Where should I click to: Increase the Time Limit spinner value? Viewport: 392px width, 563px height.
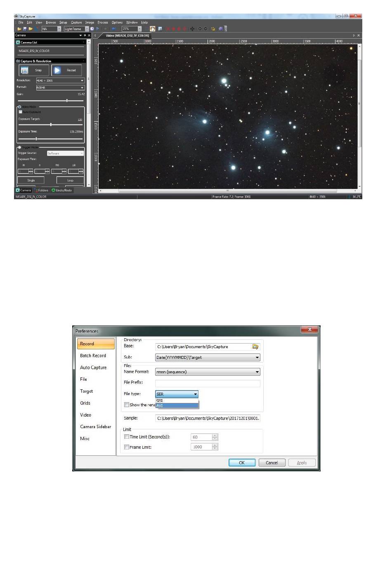215,435
